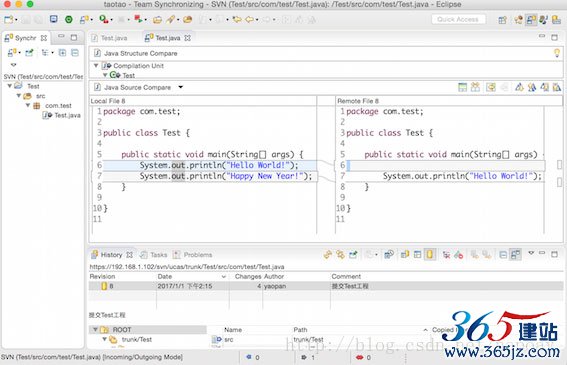Collapse the Test project in Synchronize tree
The width and height of the screenshot is (567, 365).
pyautogui.click(x=10, y=86)
